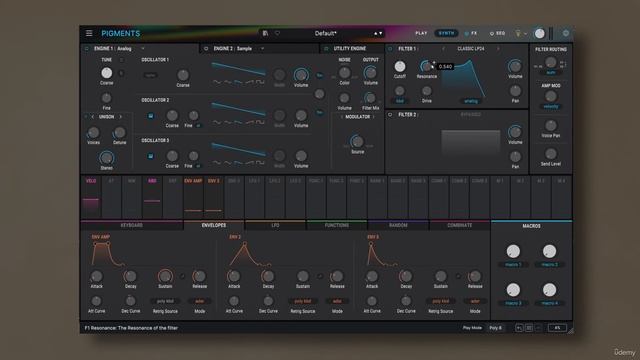This screenshot has height=360, width=640.
Task: Click the ENV AMP envelope graph
Action: click(107, 254)
